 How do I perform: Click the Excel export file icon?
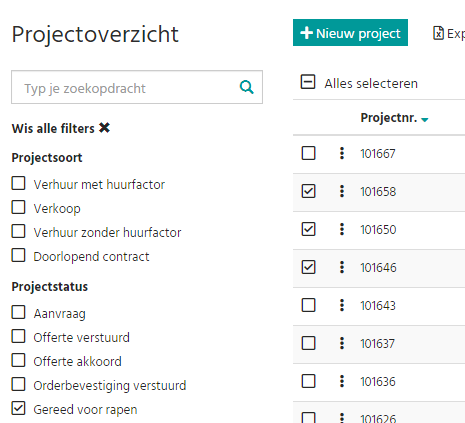tap(438, 33)
